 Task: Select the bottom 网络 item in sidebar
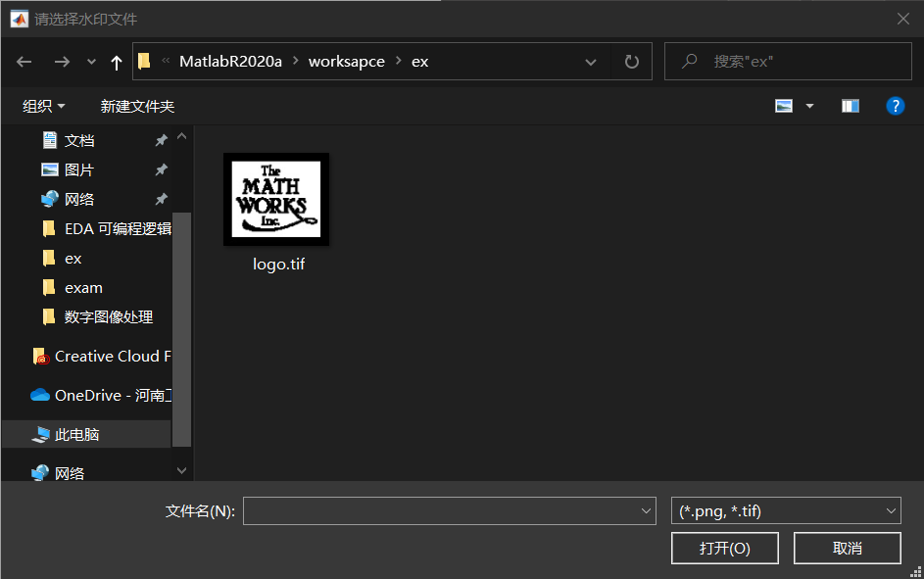(58, 473)
